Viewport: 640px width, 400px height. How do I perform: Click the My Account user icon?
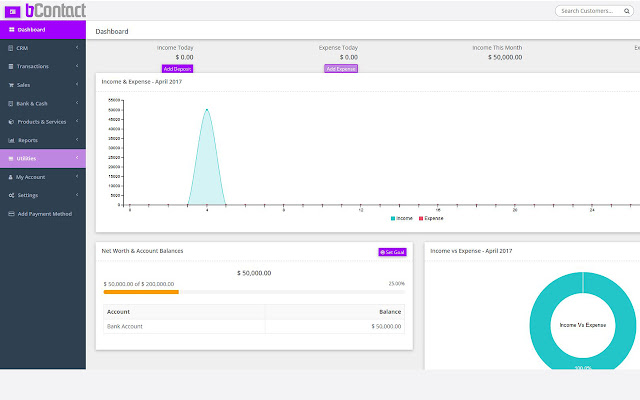pyautogui.click(x=10, y=177)
